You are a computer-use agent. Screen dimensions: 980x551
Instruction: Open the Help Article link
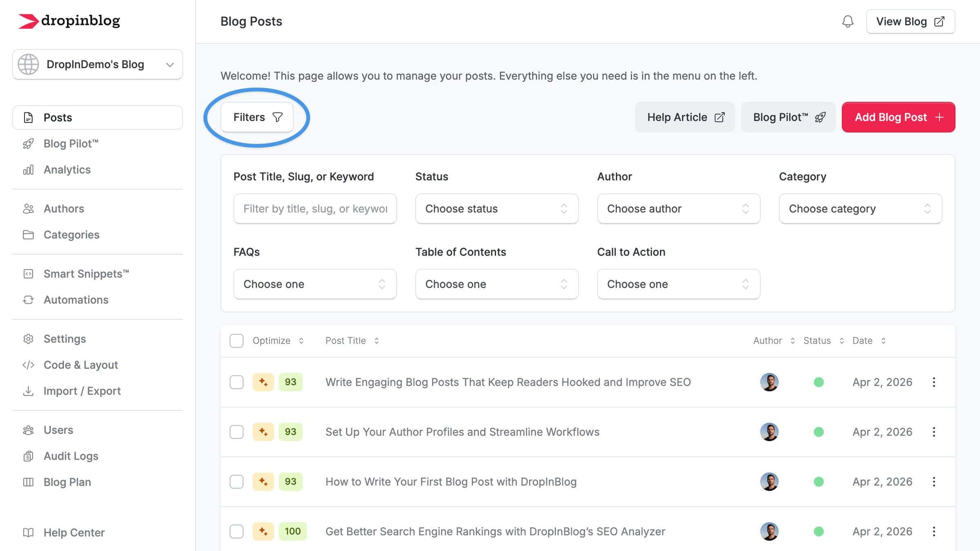point(685,117)
